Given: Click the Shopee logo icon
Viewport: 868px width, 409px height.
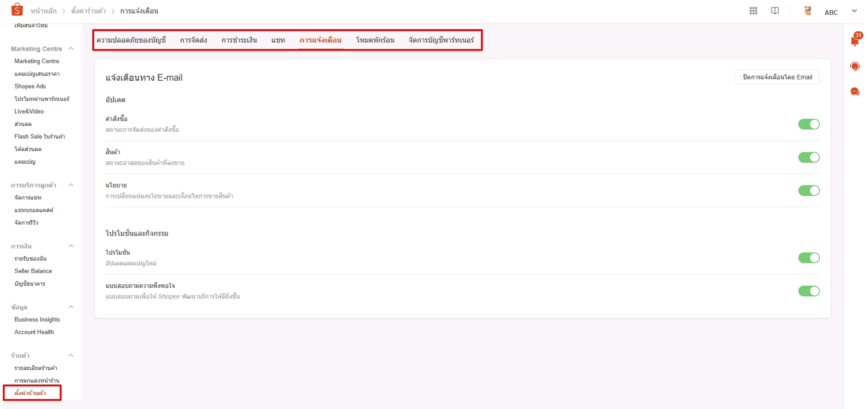Looking at the screenshot, I should tap(18, 9).
